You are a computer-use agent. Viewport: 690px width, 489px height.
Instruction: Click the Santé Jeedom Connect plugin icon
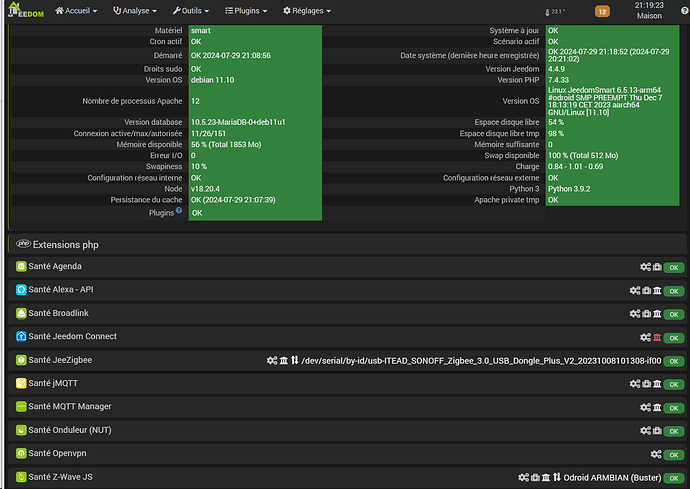21,337
